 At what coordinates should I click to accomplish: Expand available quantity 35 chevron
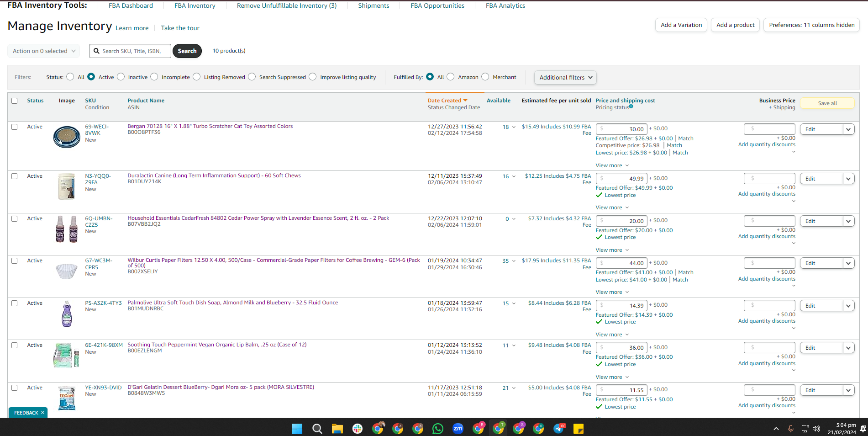point(514,261)
